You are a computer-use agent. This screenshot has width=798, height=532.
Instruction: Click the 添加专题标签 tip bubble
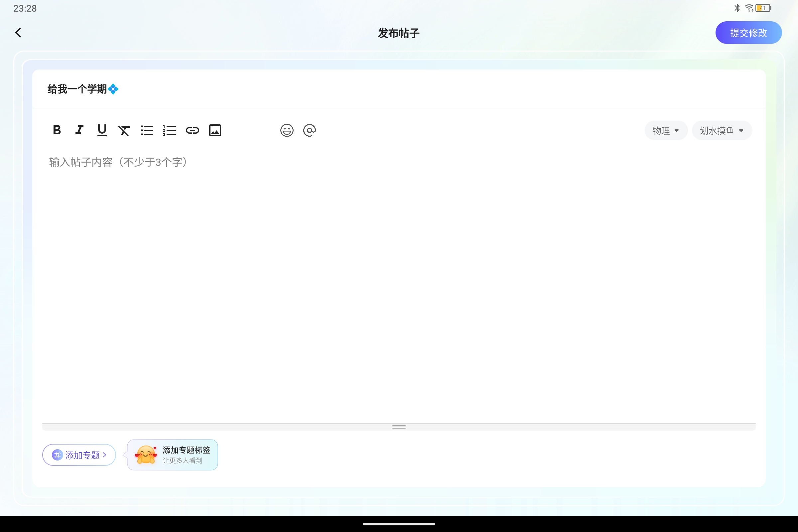pyautogui.click(x=172, y=455)
